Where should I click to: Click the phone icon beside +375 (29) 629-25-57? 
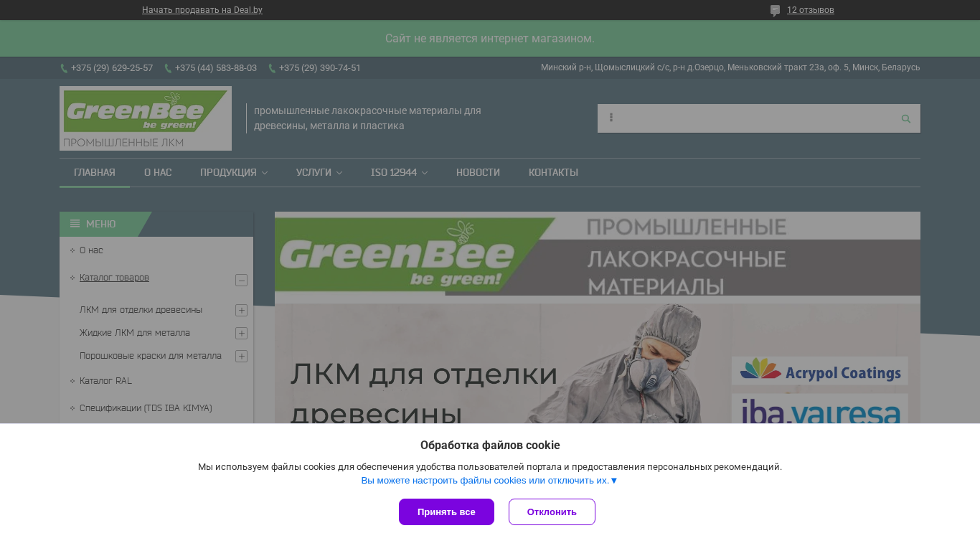tap(64, 68)
